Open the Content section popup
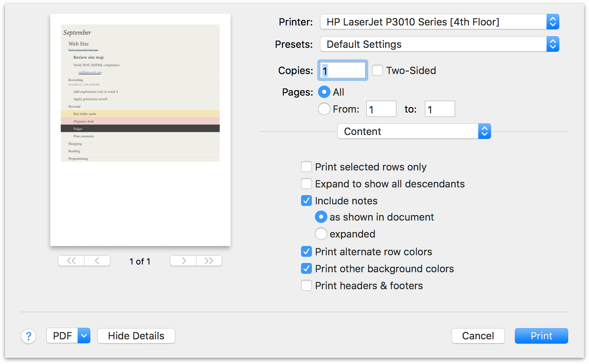The height and width of the screenshot is (364, 589). (x=414, y=131)
